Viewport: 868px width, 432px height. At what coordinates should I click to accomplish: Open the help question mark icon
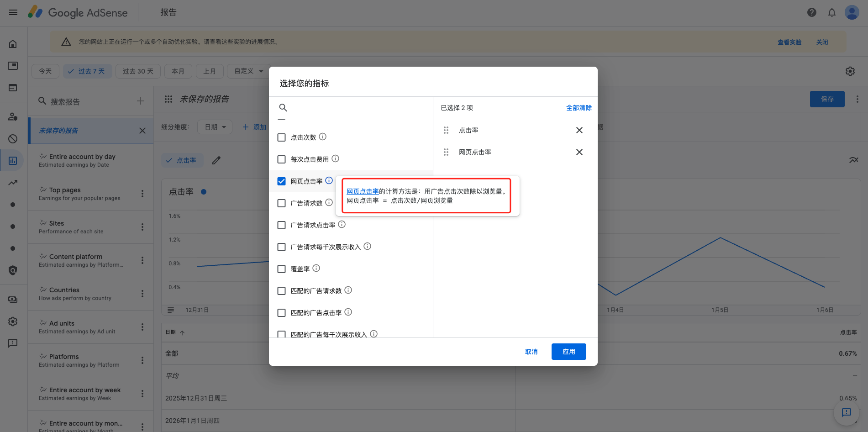[x=812, y=12]
